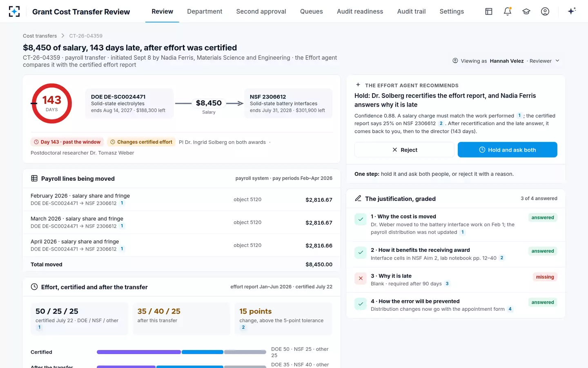
Task: Click the clock icon beside Effort, certified
Action: (x=34, y=287)
